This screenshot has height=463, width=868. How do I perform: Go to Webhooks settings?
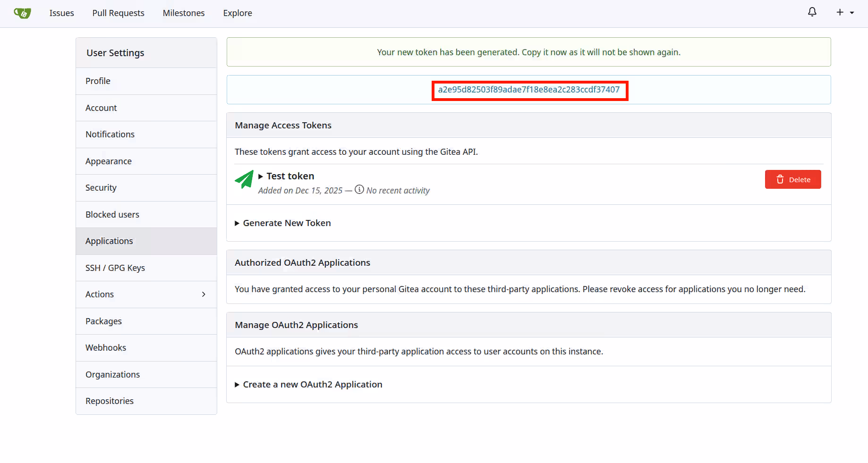click(x=105, y=348)
